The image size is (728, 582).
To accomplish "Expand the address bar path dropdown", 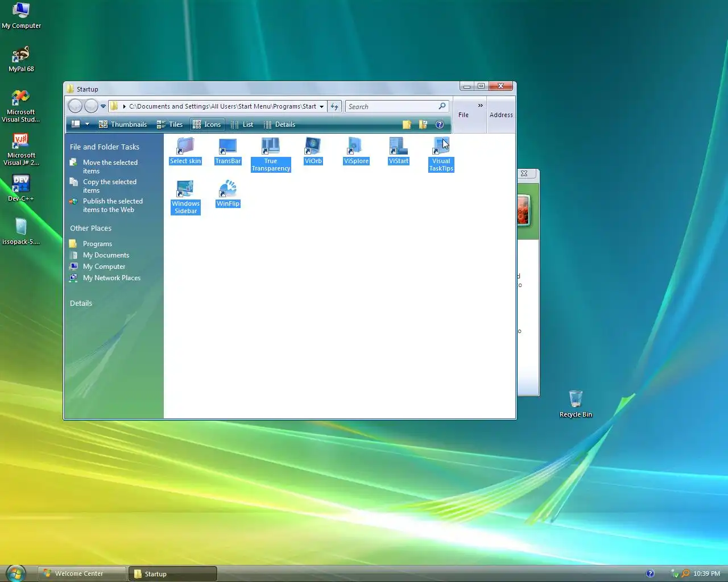I will coord(321,106).
